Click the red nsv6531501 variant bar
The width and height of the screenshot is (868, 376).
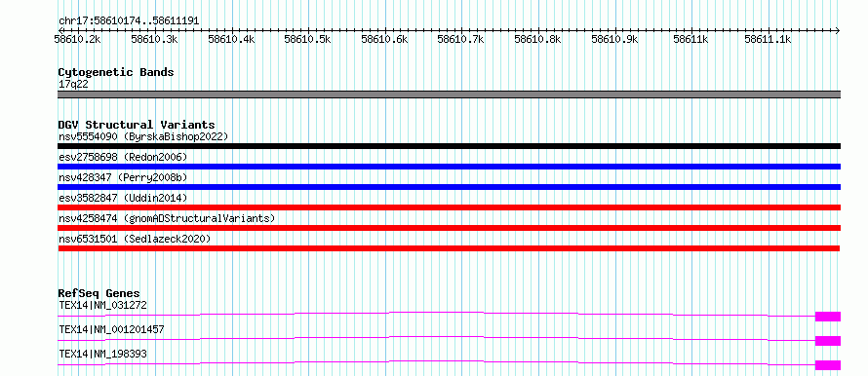point(450,248)
